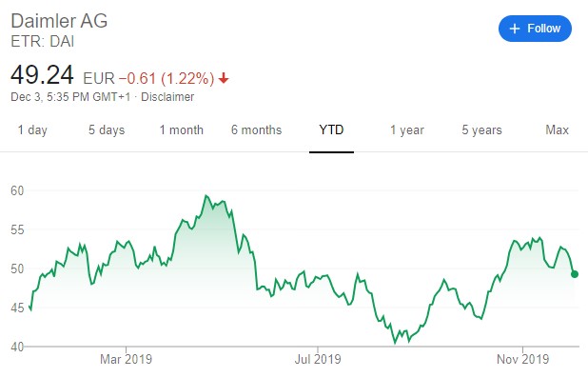Image resolution: width=588 pixels, height=378 pixels.
Task: Click the Jul 2019 axis marker
Action: (318, 359)
